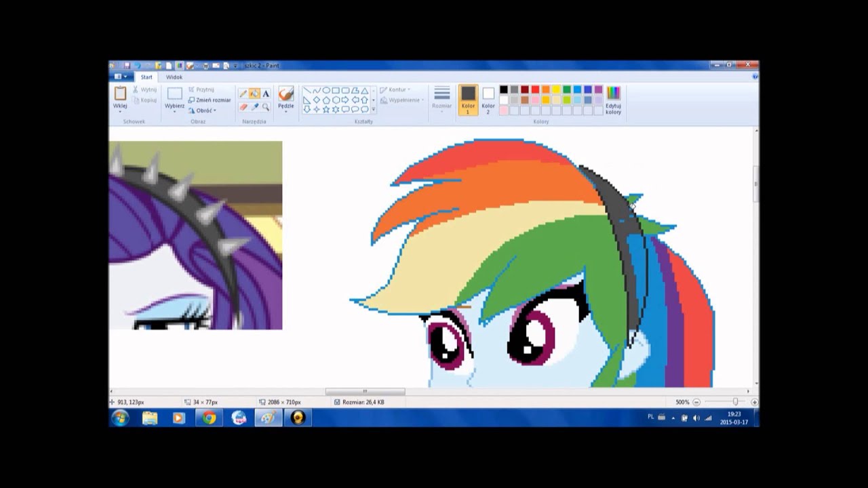Expand the Wklej paste options arrow
Viewport: 868px width, 488px height.
(120, 111)
